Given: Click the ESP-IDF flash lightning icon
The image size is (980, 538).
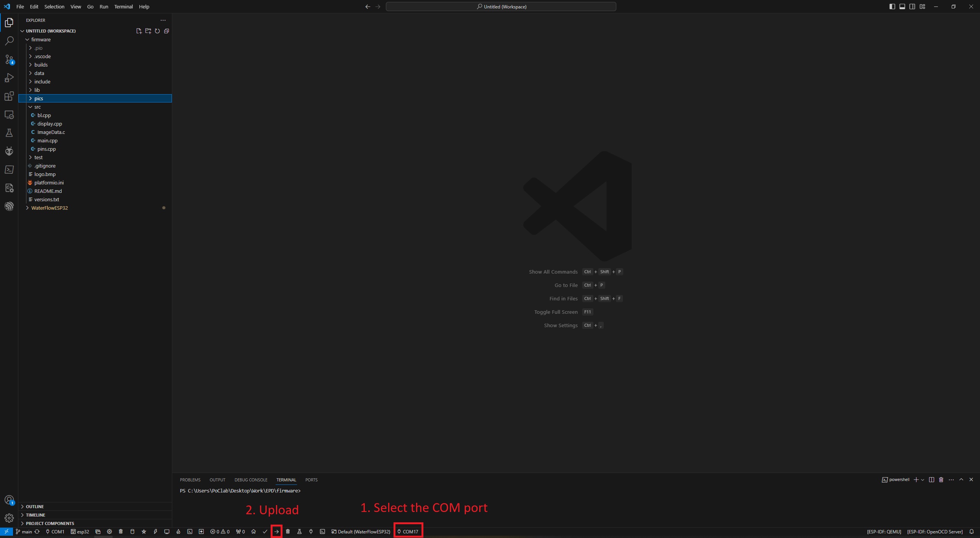Looking at the screenshot, I should tap(155, 531).
